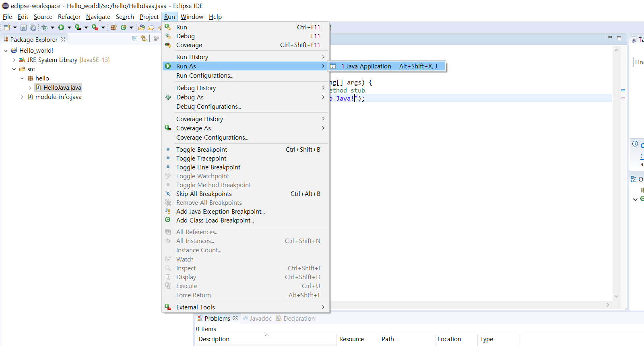Open Run Configurations... dialog
644x346 pixels.
tap(246, 76)
